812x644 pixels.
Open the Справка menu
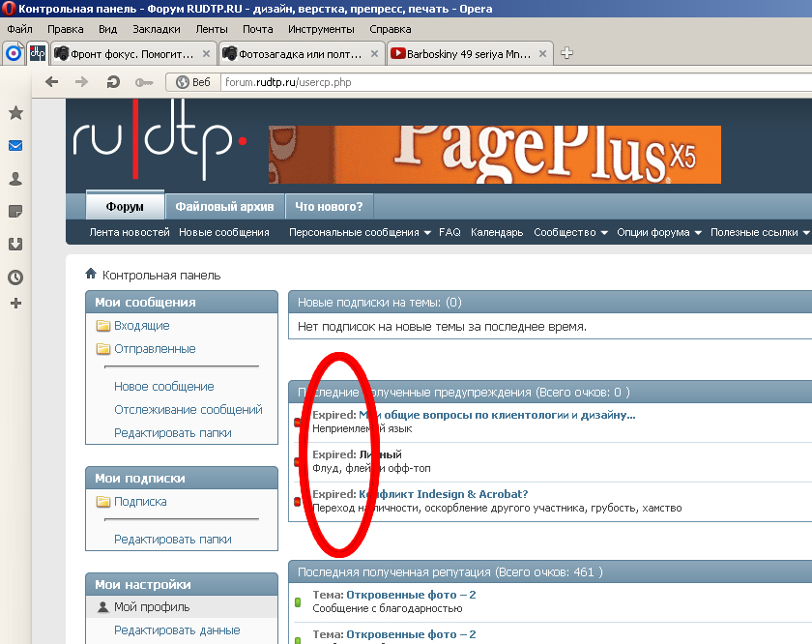391,29
